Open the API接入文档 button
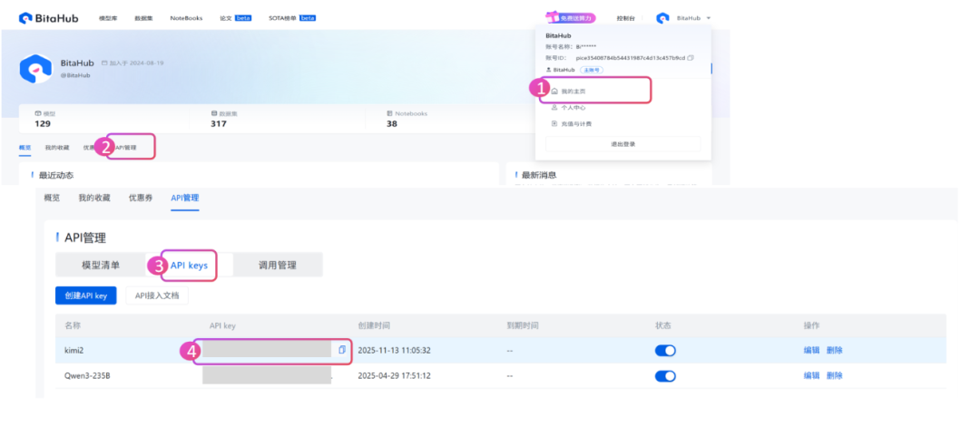This screenshot has height=436, width=980. coord(157,296)
